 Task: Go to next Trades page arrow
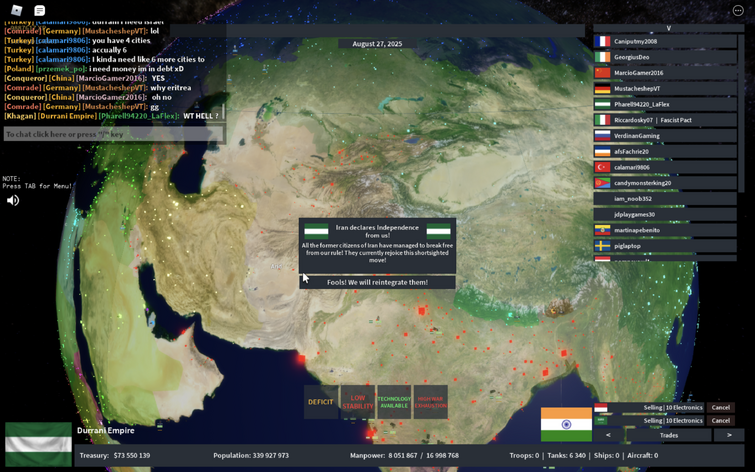click(x=729, y=435)
